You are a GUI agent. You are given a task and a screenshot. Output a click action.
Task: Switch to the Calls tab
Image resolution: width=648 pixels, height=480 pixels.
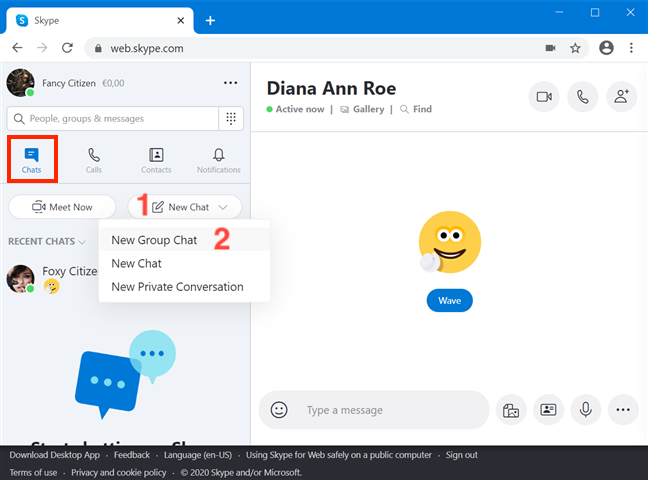coord(94,160)
